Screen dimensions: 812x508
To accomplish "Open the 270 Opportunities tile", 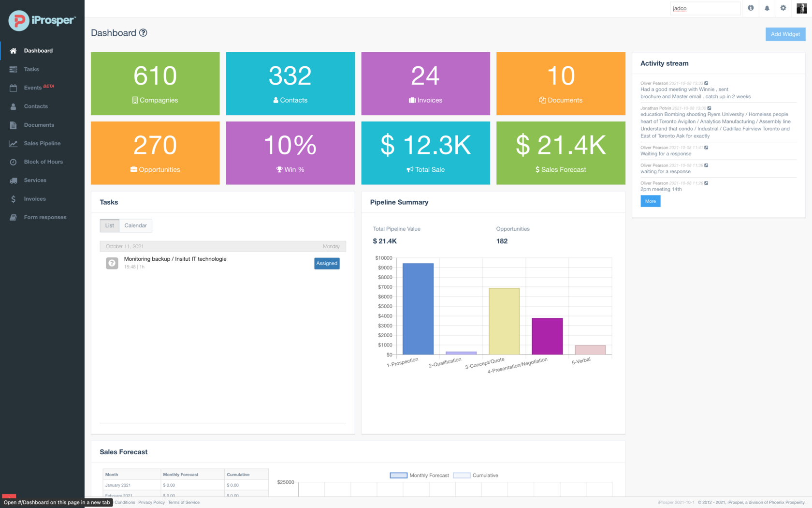I will [155, 153].
